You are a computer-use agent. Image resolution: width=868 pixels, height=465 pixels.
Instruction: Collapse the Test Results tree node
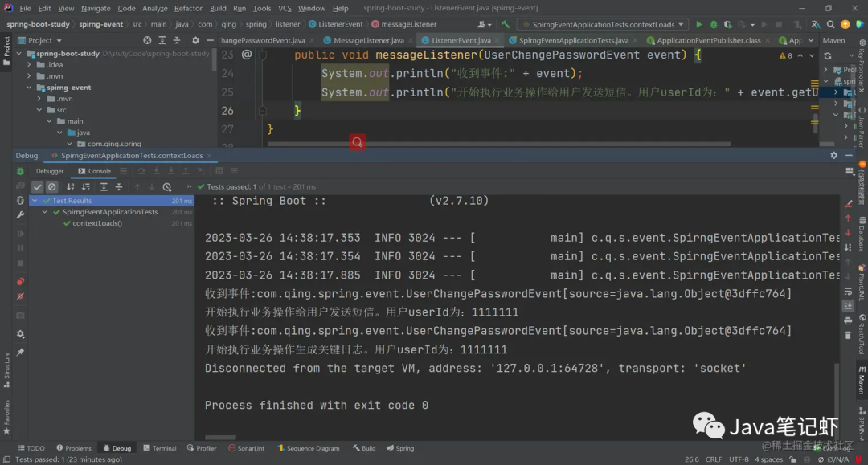pyautogui.click(x=35, y=201)
